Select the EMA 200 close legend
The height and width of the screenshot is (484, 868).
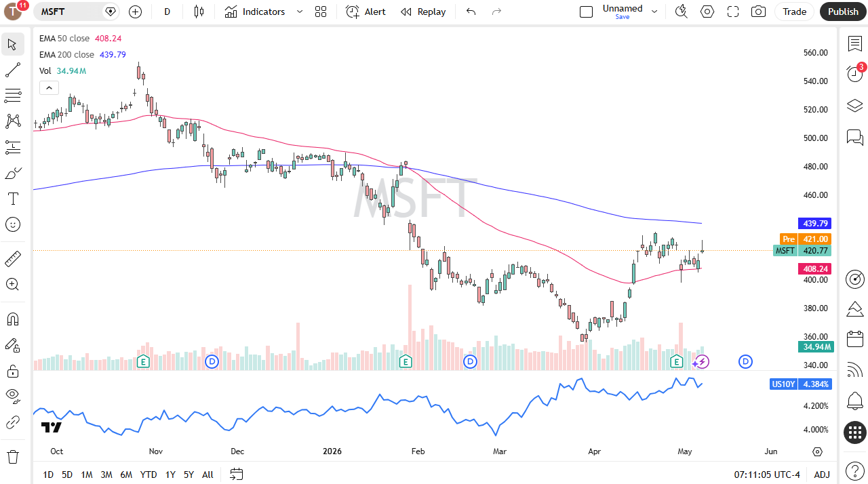click(x=67, y=55)
